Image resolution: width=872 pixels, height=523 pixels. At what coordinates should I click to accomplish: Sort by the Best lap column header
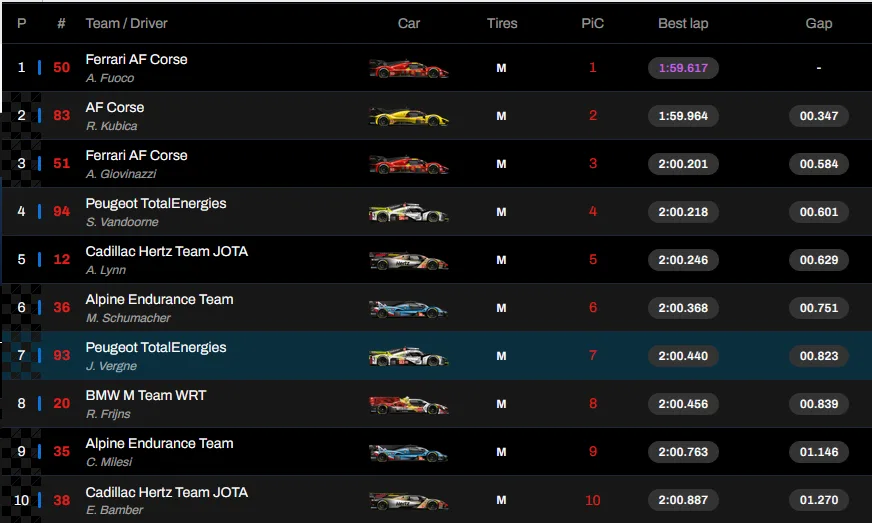683,23
